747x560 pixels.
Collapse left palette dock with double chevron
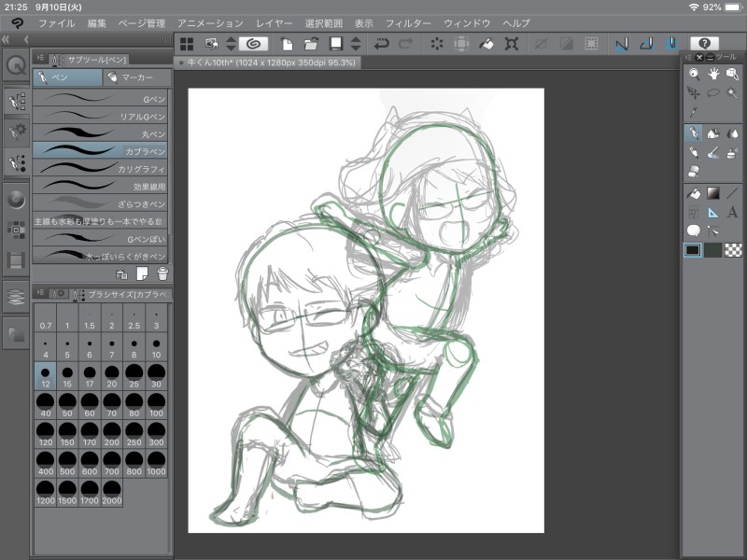coord(6,39)
